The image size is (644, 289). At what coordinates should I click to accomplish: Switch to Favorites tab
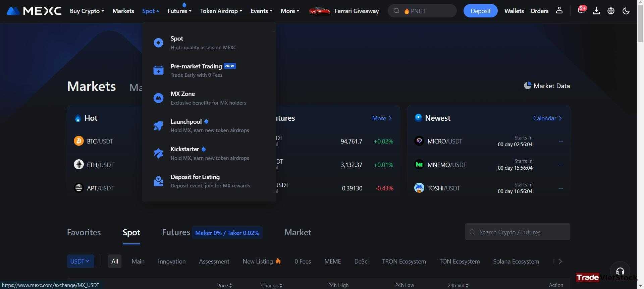[84, 232]
